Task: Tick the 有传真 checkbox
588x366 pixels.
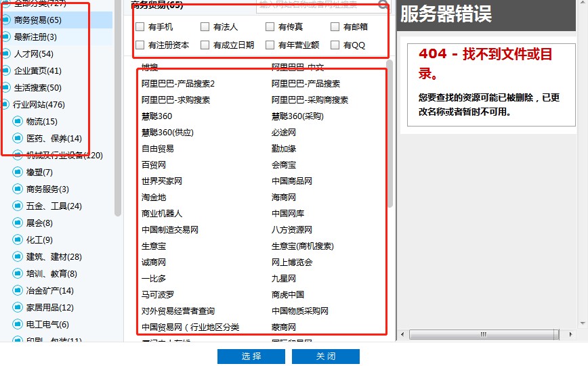Action: point(270,26)
